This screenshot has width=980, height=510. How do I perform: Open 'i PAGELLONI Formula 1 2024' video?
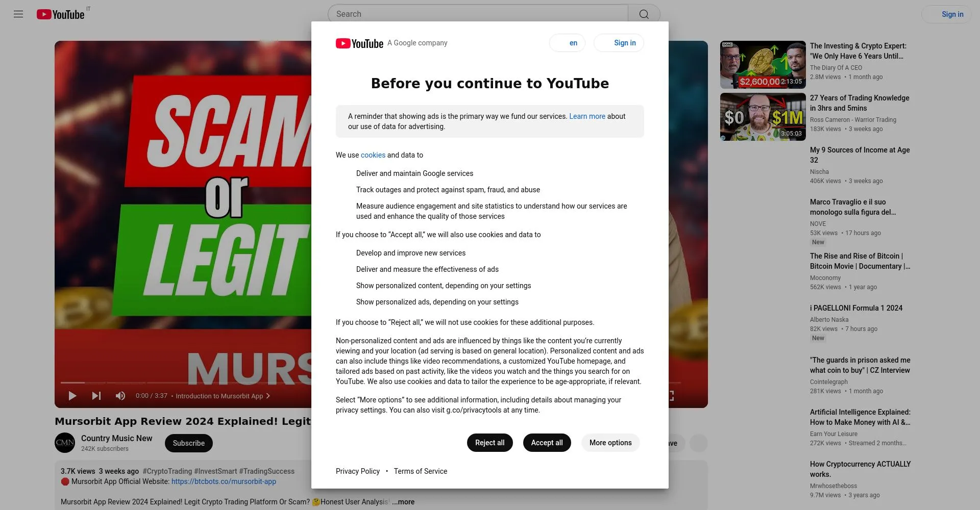click(856, 308)
